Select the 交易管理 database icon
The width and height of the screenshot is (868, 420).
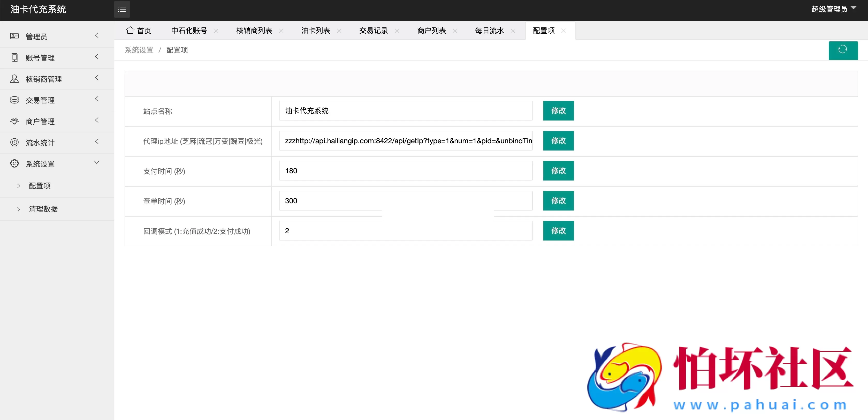[14, 100]
